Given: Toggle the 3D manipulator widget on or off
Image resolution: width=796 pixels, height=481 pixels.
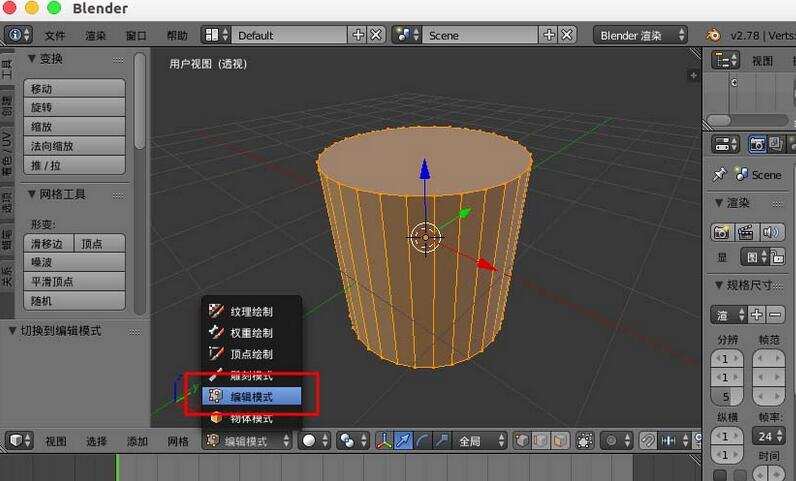Looking at the screenshot, I should pos(384,440).
